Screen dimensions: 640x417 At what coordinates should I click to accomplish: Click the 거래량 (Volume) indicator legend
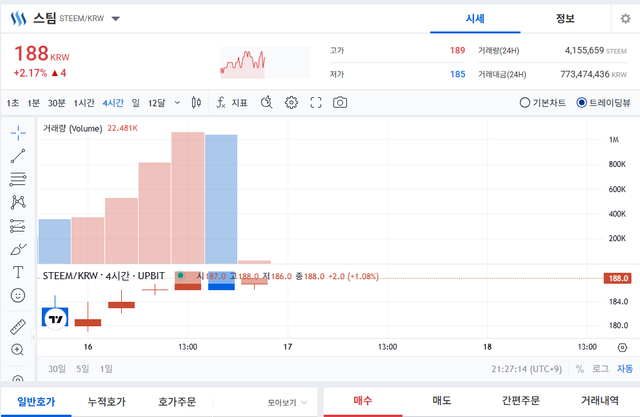tap(72, 129)
